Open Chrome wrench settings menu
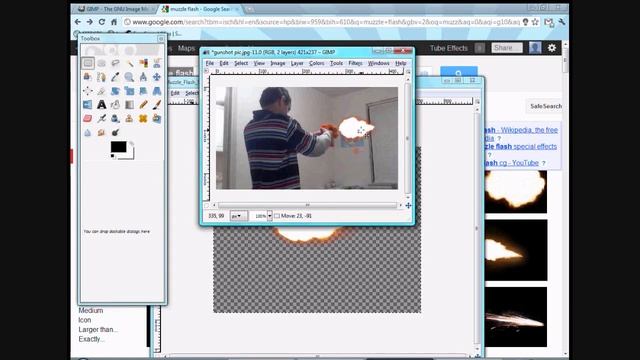The width and height of the screenshot is (640, 360). click(x=562, y=22)
